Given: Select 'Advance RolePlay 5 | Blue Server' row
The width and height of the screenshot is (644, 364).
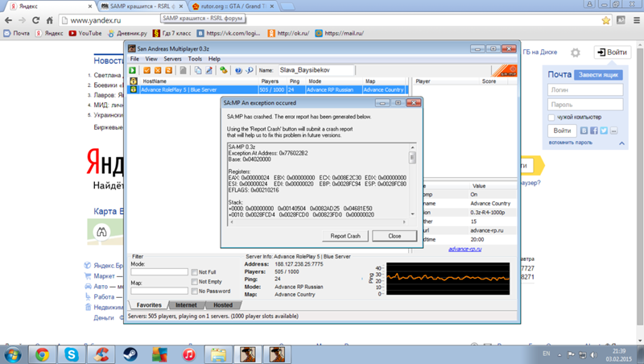Looking at the screenshot, I should coord(267,89).
